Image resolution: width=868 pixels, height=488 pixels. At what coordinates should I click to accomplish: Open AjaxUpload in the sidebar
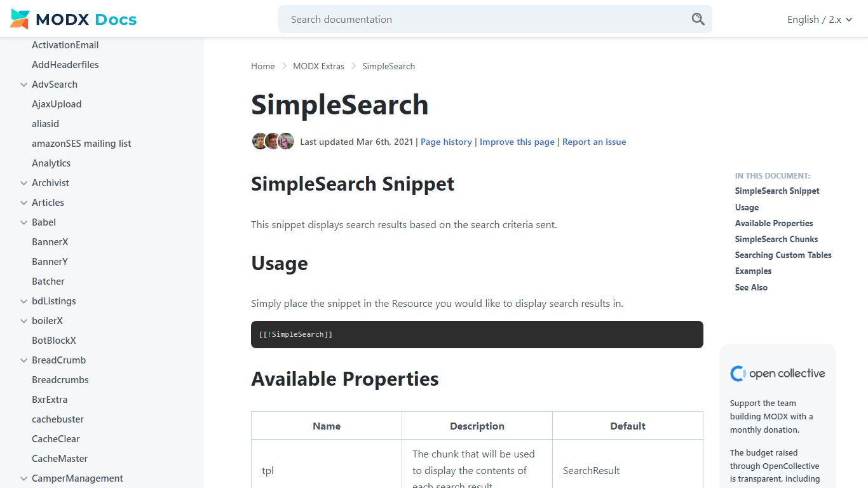pos(57,104)
